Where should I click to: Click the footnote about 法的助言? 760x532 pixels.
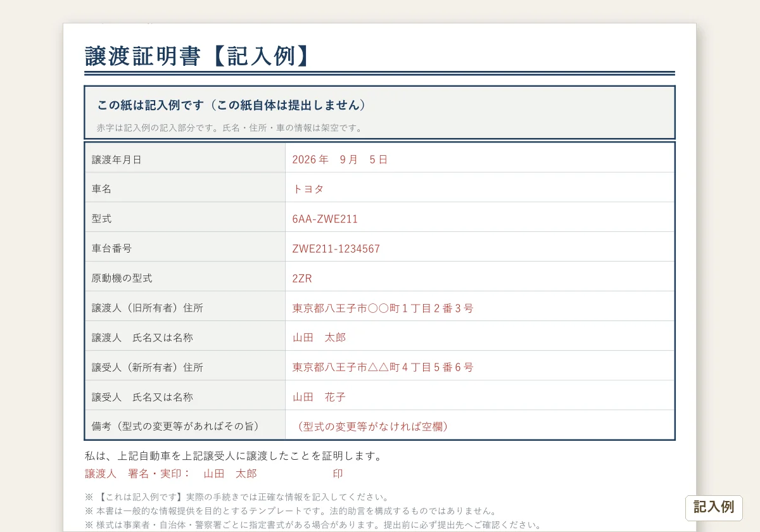(291, 511)
